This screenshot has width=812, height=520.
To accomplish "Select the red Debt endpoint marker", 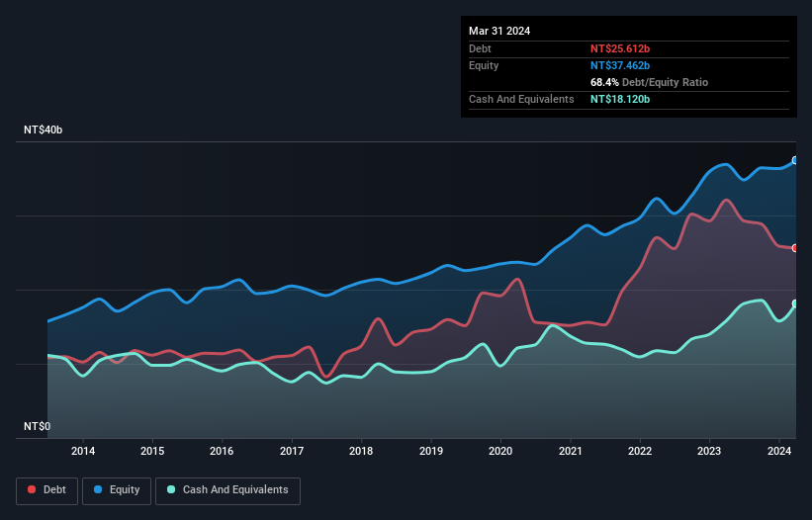I will tap(795, 248).
